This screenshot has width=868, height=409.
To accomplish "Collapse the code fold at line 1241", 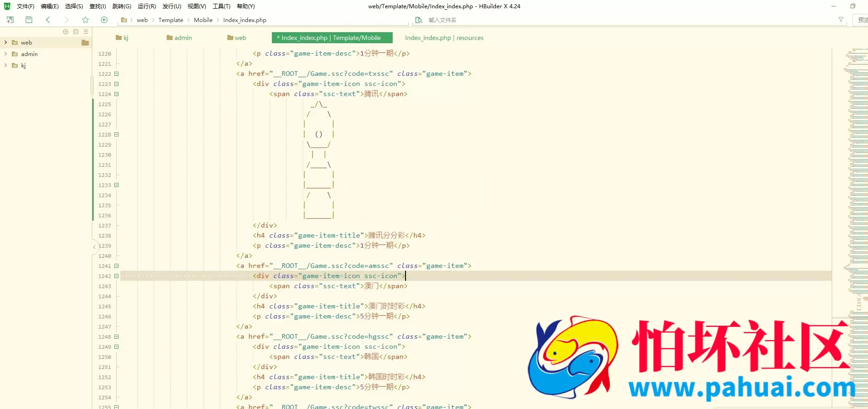I will [x=117, y=266].
